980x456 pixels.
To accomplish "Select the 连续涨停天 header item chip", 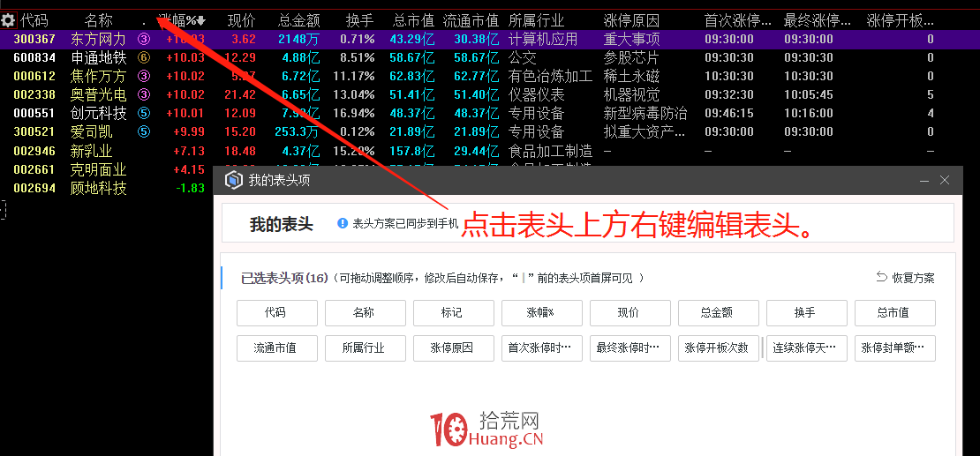I will click(x=807, y=348).
